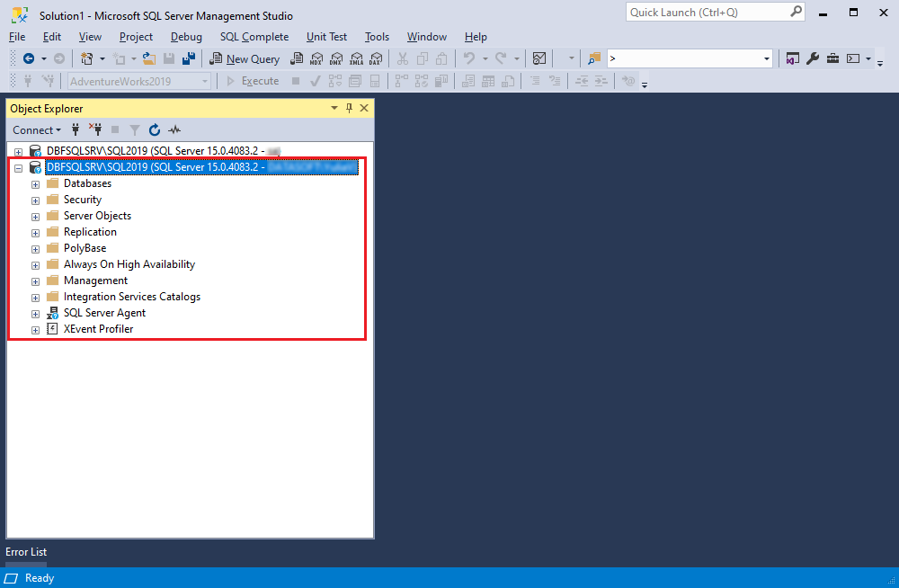
Task: Open the Help menu
Action: [476, 37]
